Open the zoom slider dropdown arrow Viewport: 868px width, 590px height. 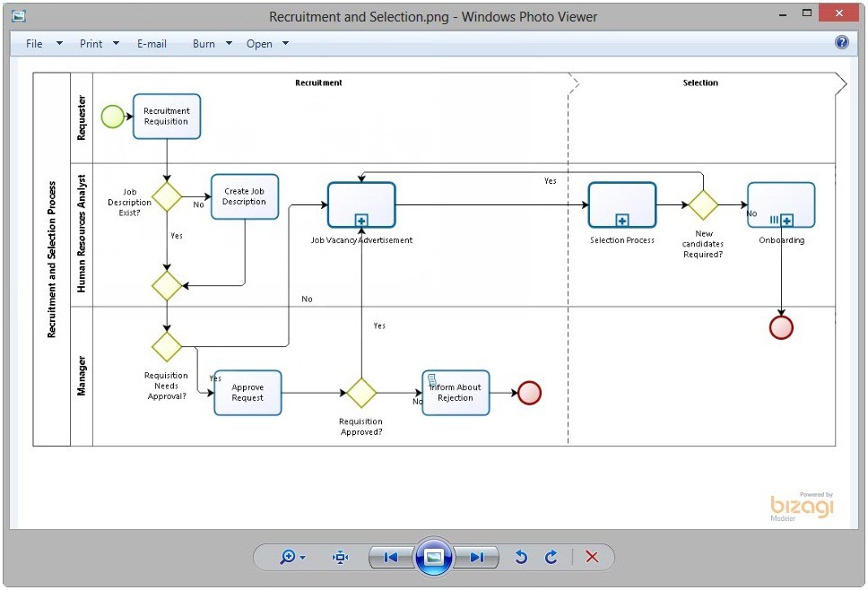pos(303,558)
